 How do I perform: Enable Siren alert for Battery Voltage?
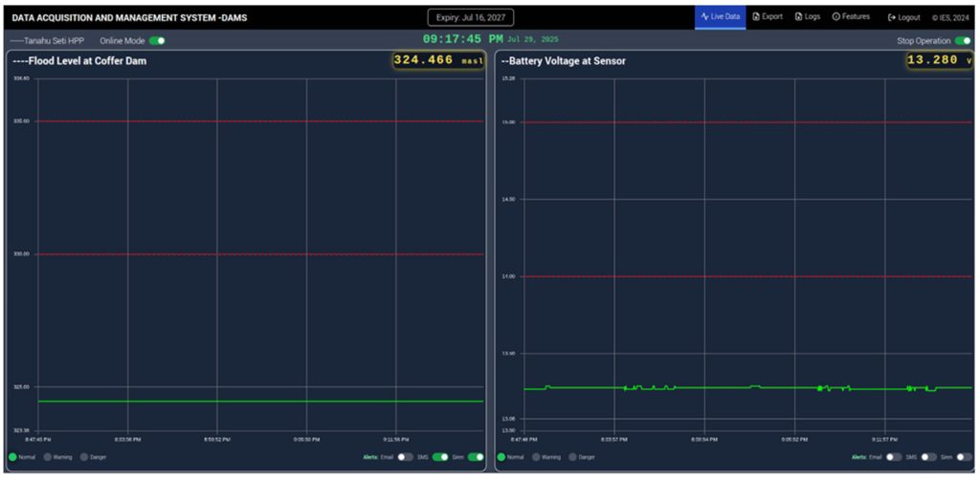coord(963,457)
